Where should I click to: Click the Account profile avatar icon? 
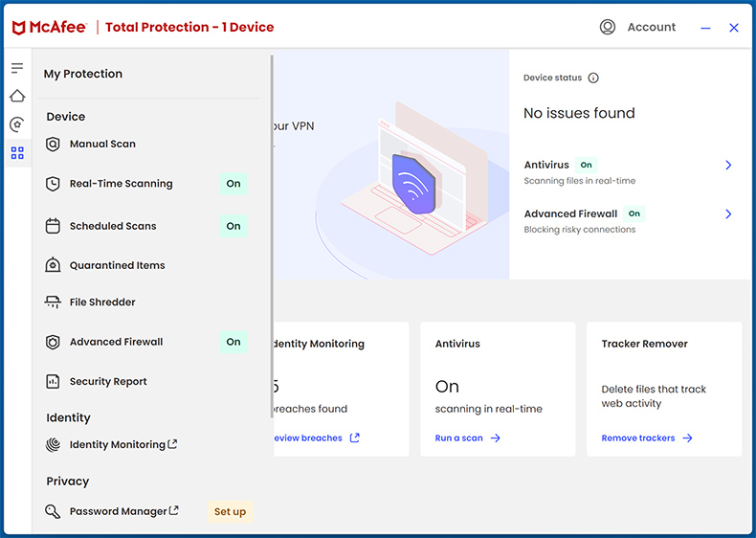[608, 27]
